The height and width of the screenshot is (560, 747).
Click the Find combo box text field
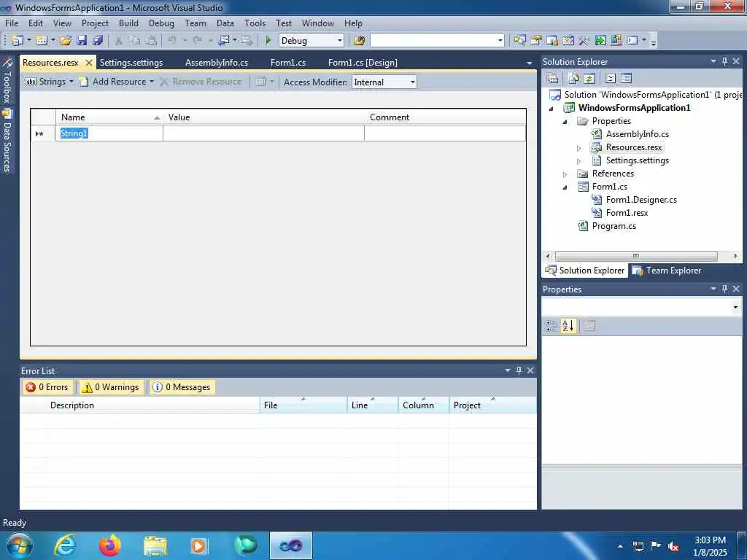click(433, 41)
